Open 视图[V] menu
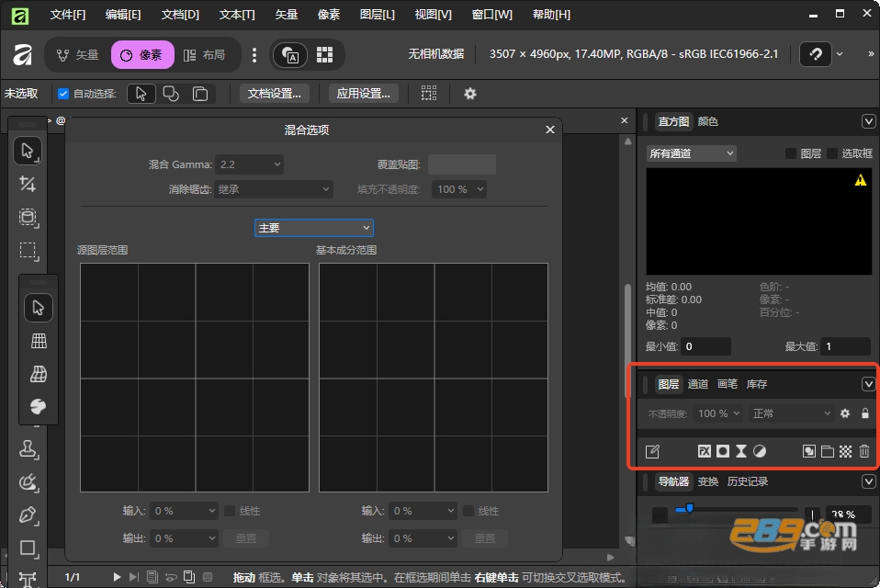Image resolution: width=880 pixels, height=588 pixels. (433, 15)
